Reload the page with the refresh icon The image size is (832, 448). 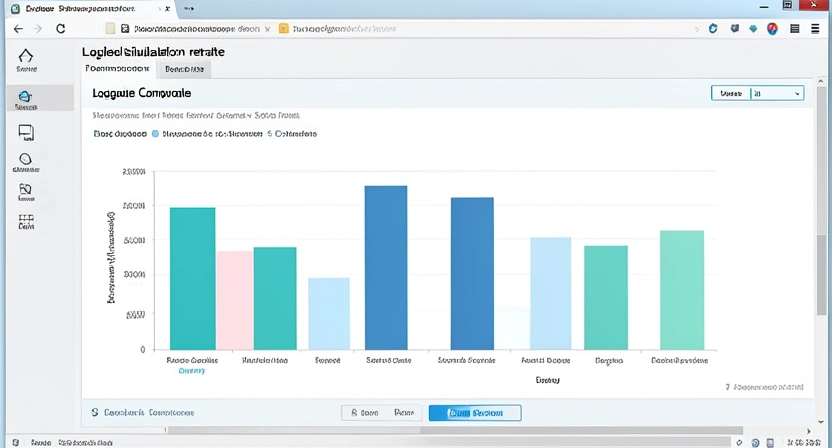tap(62, 29)
